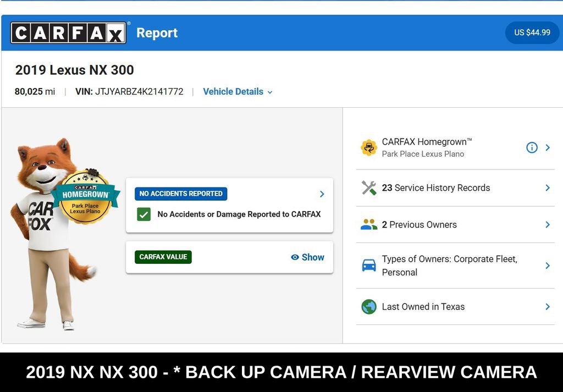Expand the 2 Previous Owners chevron
This screenshot has height=392, width=563.
548,225
